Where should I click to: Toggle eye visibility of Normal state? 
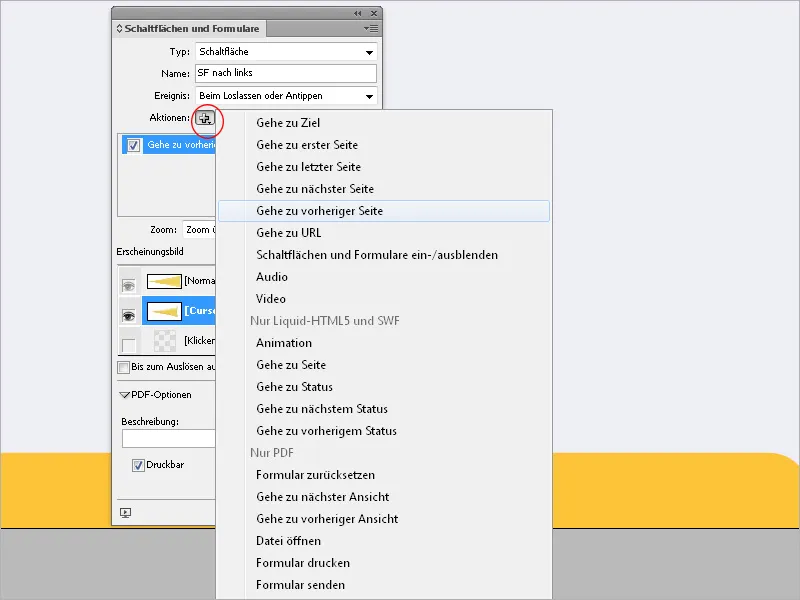pos(129,285)
